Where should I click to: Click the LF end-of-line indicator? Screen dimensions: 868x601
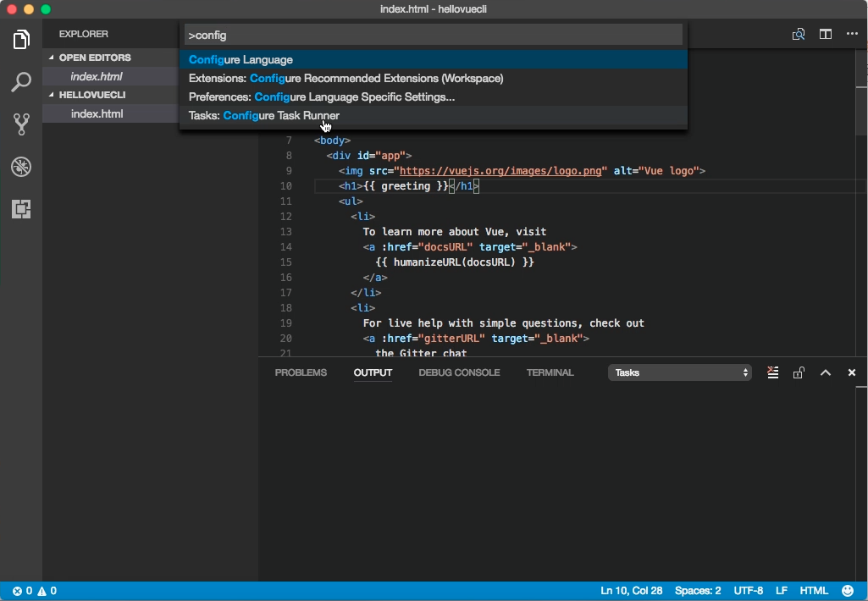coord(781,591)
